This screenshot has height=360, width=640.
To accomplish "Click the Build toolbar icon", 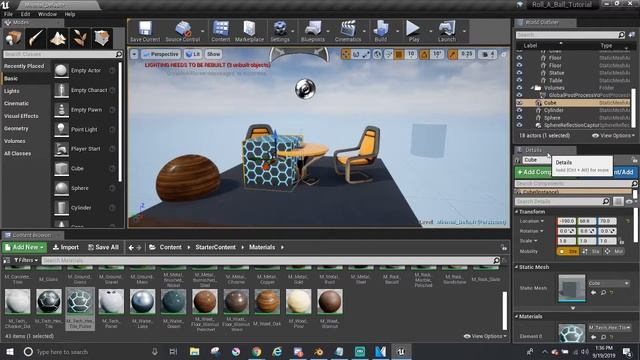I will [380, 31].
